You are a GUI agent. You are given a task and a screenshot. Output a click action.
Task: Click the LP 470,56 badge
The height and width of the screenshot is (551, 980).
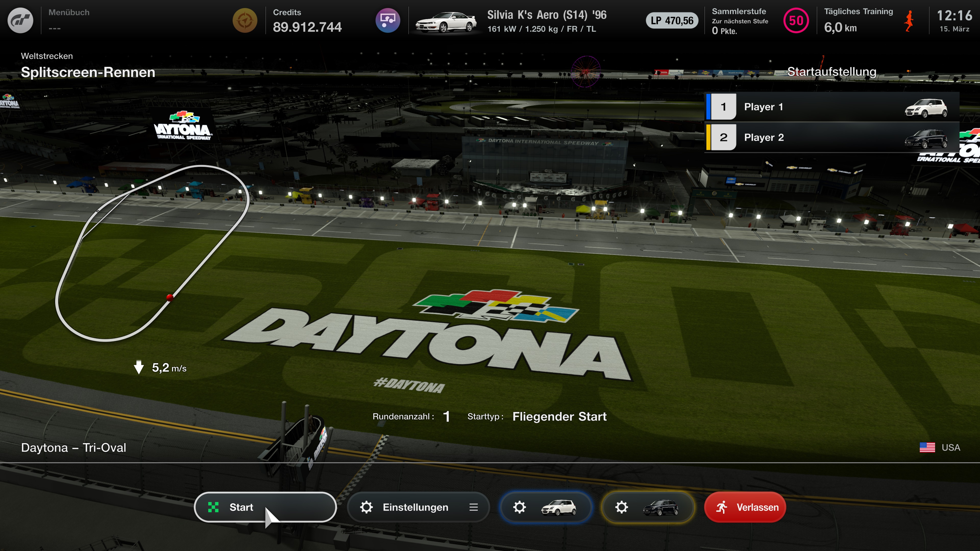coord(672,20)
